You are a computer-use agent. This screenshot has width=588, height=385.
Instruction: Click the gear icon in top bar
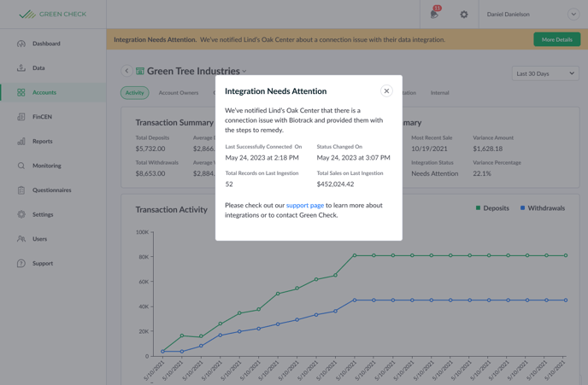point(464,15)
